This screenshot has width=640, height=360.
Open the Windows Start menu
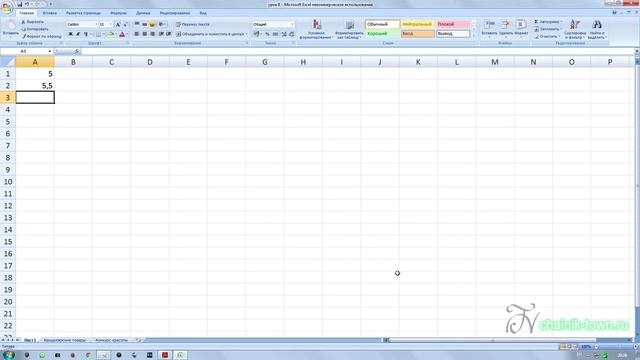coord(9,355)
